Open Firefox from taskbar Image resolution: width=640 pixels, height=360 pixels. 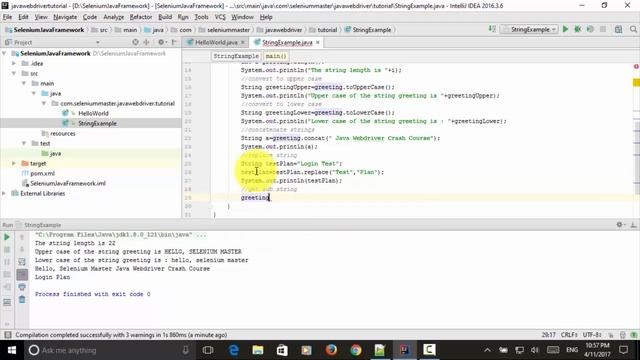pyautogui.click(x=331, y=350)
